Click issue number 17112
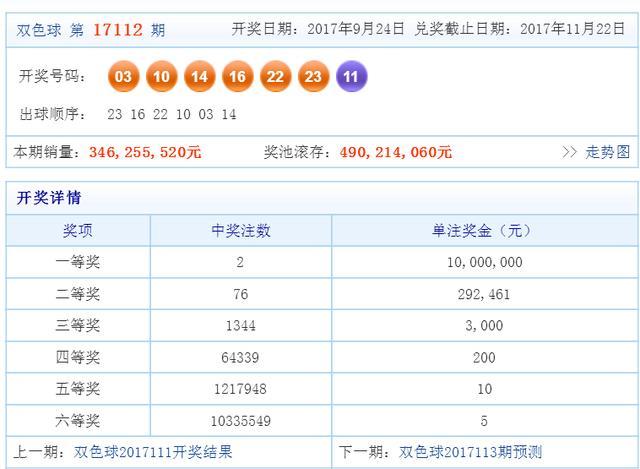640x469 pixels. [x=118, y=30]
